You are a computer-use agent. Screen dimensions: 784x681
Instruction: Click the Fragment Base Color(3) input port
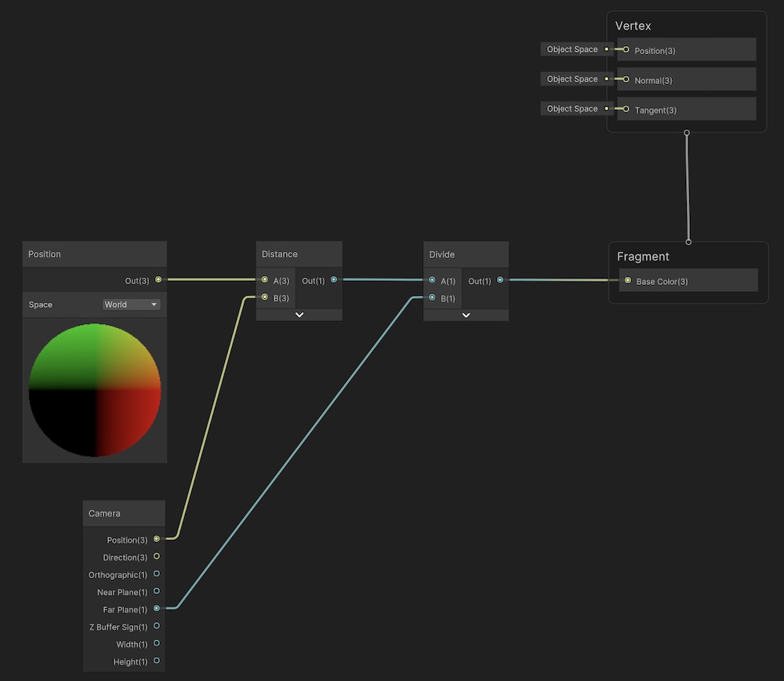[x=627, y=280]
